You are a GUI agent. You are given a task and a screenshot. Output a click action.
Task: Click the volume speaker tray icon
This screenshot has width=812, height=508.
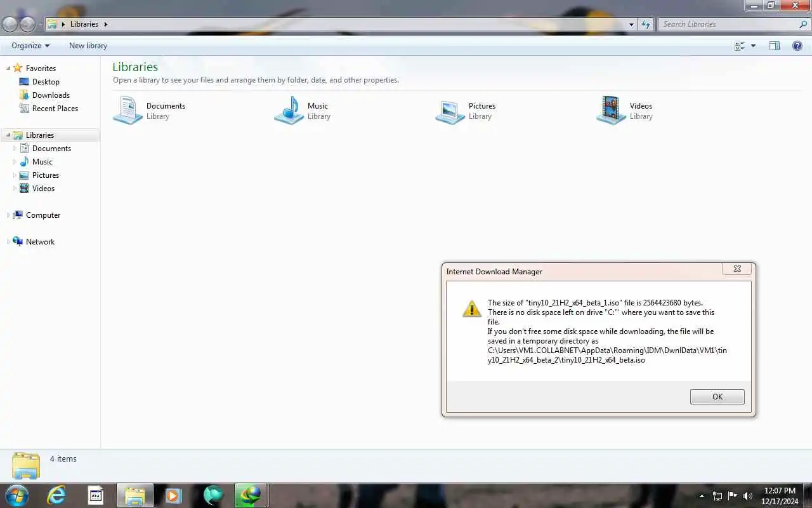[748, 496]
